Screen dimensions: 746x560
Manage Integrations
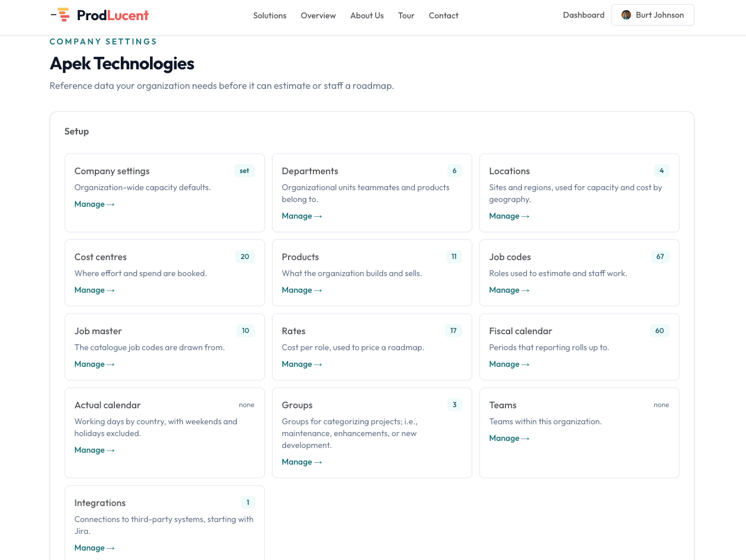tap(95, 548)
